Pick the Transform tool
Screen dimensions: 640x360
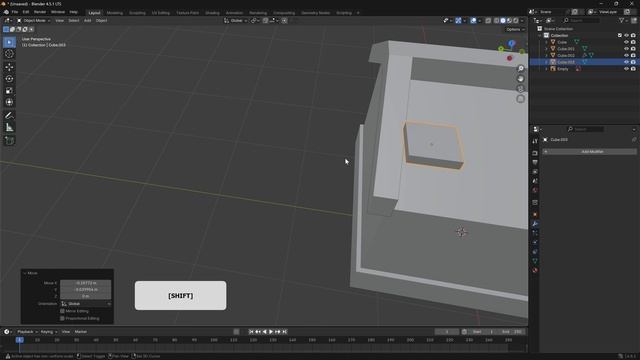click(x=9, y=102)
